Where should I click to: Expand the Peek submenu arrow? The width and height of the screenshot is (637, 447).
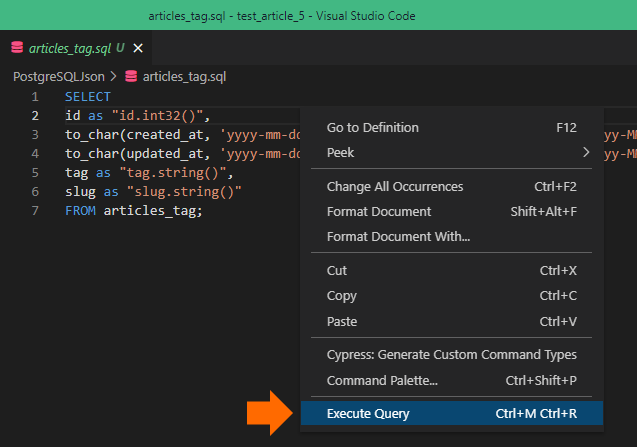585,152
